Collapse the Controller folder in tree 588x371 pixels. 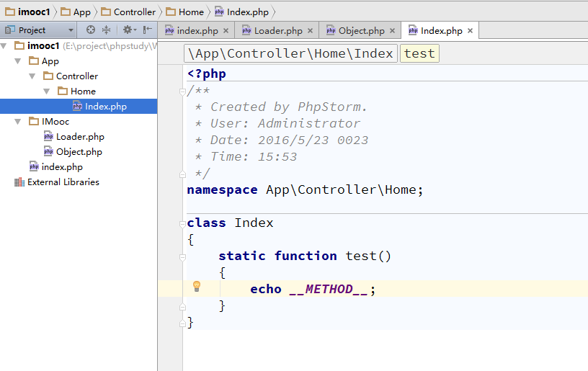(x=32, y=76)
